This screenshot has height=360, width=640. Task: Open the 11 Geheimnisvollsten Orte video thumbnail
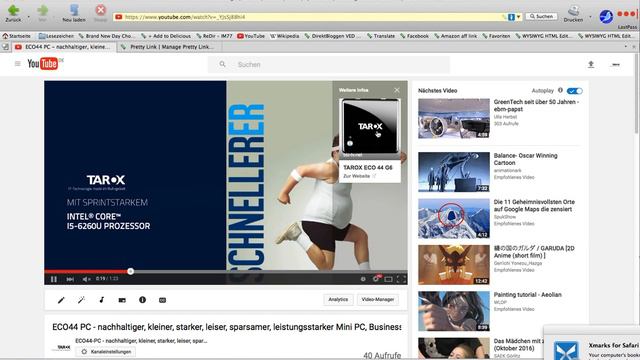pos(454,218)
